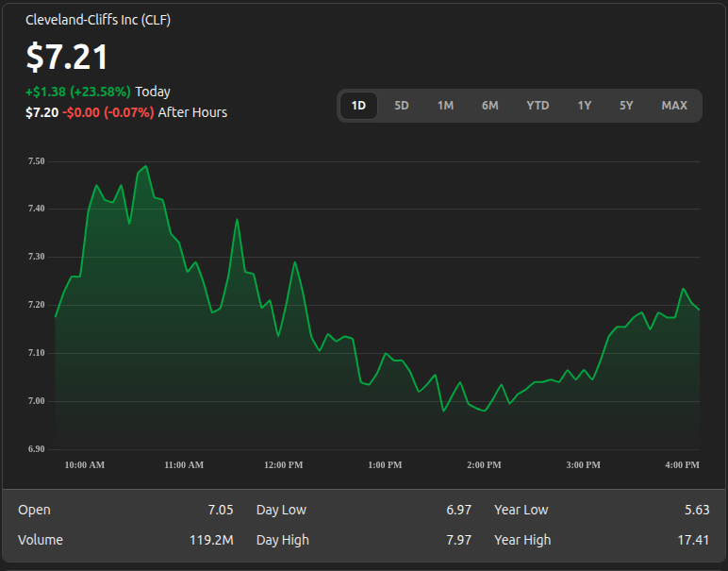Select the 1Y range tab
The width and height of the screenshot is (728, 571).
pyautogui.click(x=584, y=106)
